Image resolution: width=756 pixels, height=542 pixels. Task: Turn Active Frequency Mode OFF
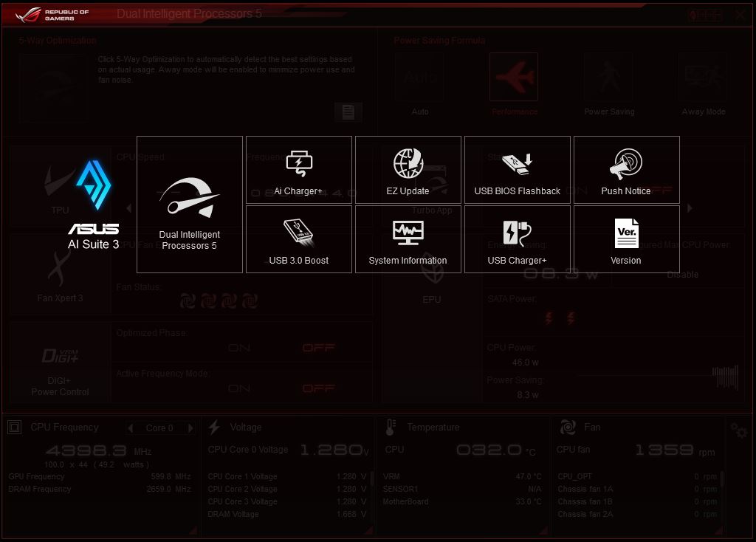tap(318, 388)
